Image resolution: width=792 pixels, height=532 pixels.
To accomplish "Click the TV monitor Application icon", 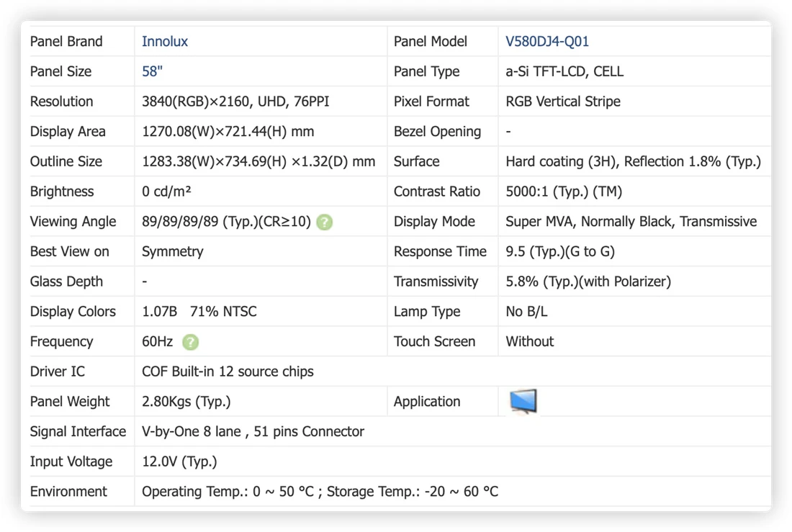I will tap(523, 402).
